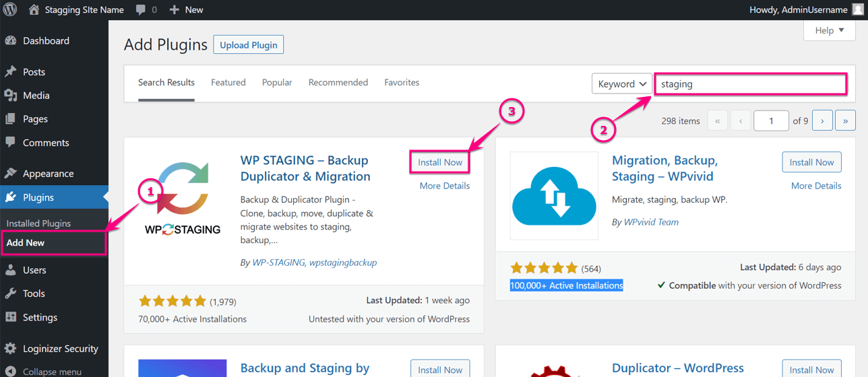Install the Backup and Staging by plugin
The height and width of the screenshot is (377, 868).
tap(440, 370)
